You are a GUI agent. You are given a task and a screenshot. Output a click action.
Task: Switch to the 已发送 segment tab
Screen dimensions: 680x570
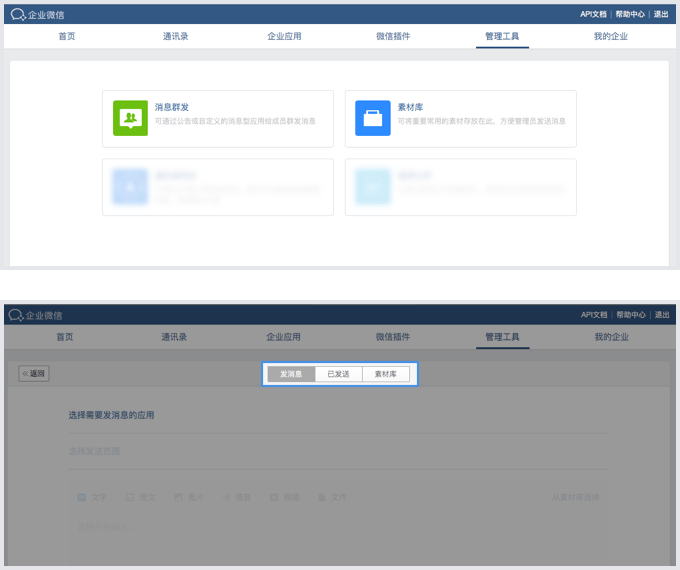(x=338, y=374)
